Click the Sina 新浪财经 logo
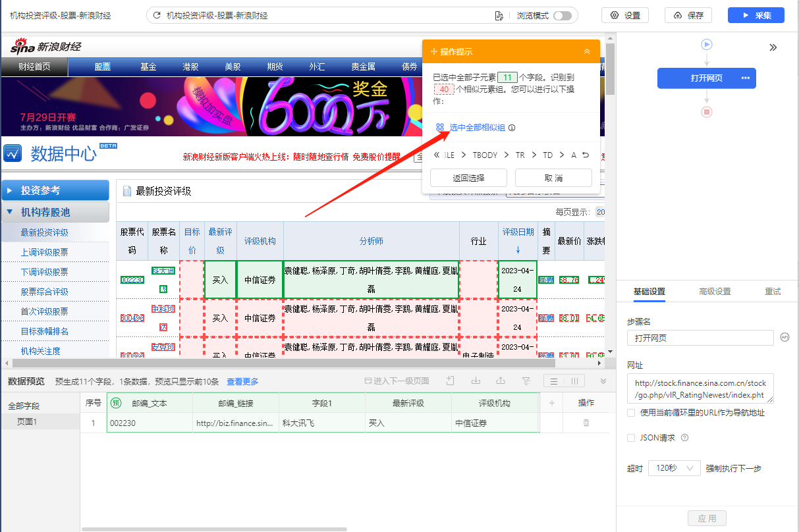The height and width of the screenshot is (532, 799). pos(45,47)
